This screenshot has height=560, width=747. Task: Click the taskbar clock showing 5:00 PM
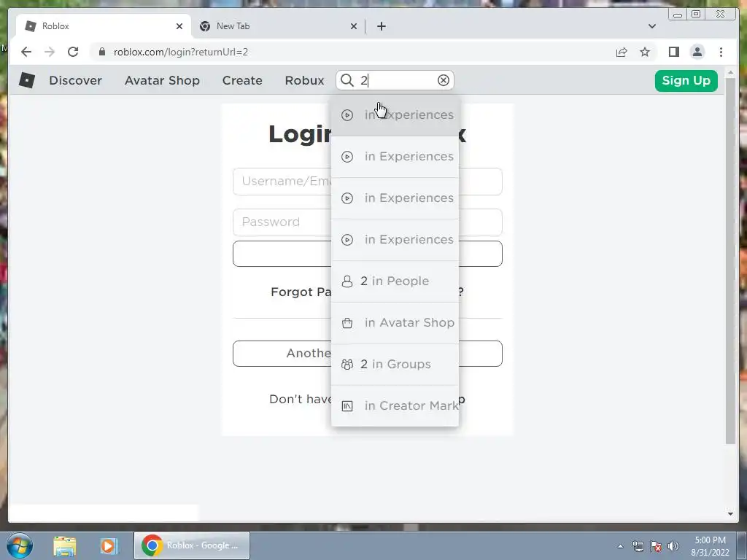(x=710, y=546)
